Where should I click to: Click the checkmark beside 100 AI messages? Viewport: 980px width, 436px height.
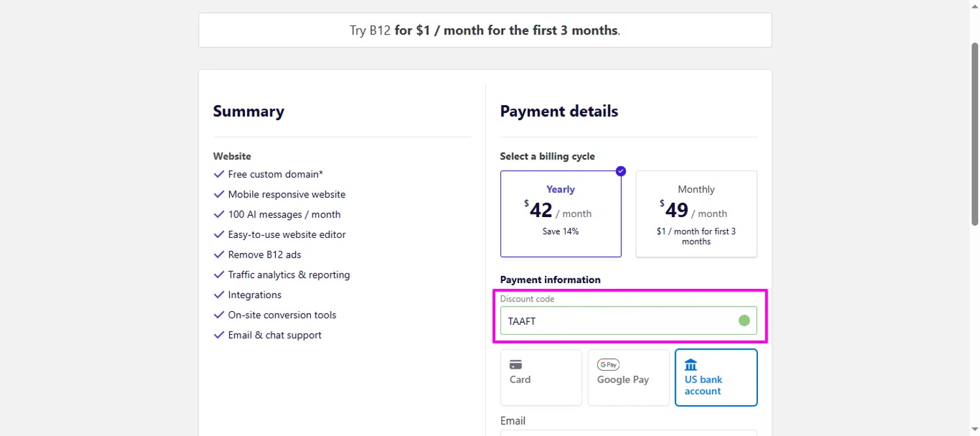tap(219, 214)
